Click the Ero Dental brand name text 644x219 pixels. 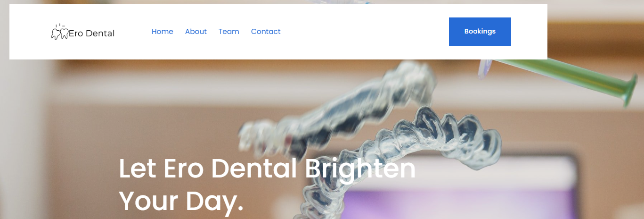91,33
